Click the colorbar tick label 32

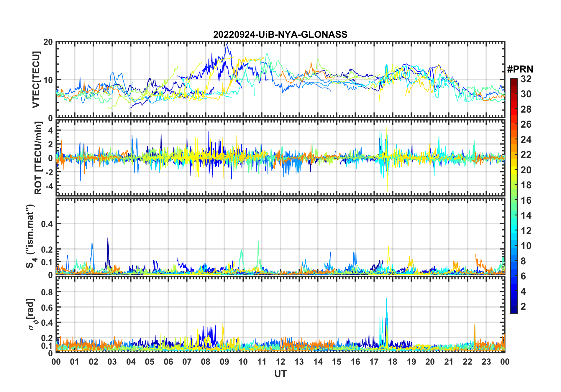[x=526, y=79]
